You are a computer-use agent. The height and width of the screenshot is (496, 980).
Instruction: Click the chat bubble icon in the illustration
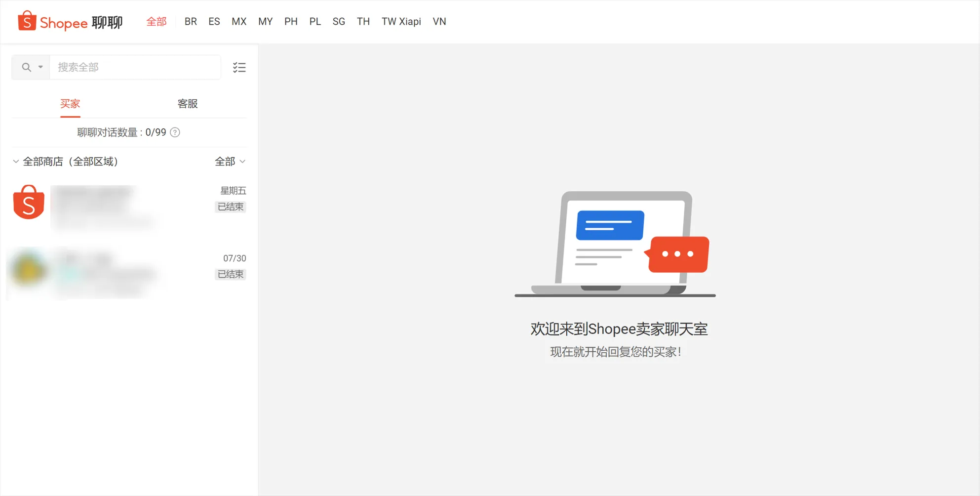tap(678, 254)
